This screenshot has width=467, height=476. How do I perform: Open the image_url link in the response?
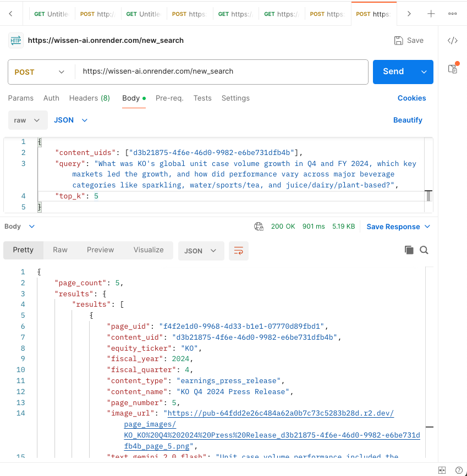272,430
